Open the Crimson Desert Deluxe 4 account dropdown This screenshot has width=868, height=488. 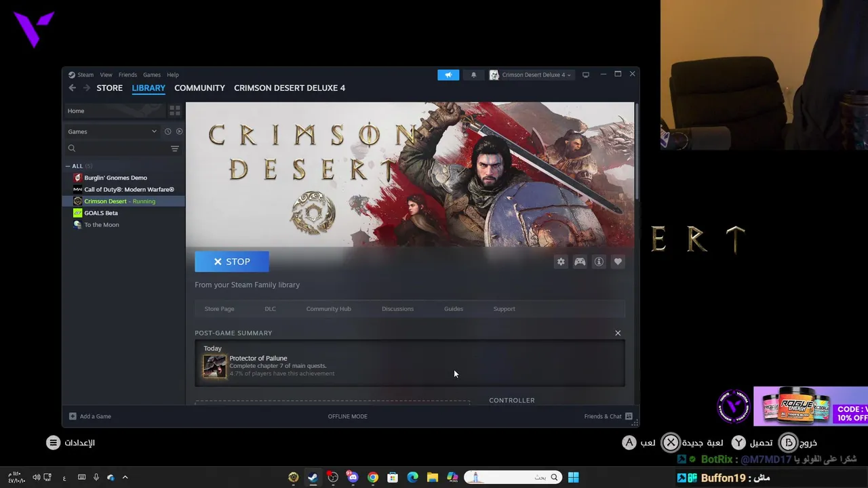pos(530,75)
